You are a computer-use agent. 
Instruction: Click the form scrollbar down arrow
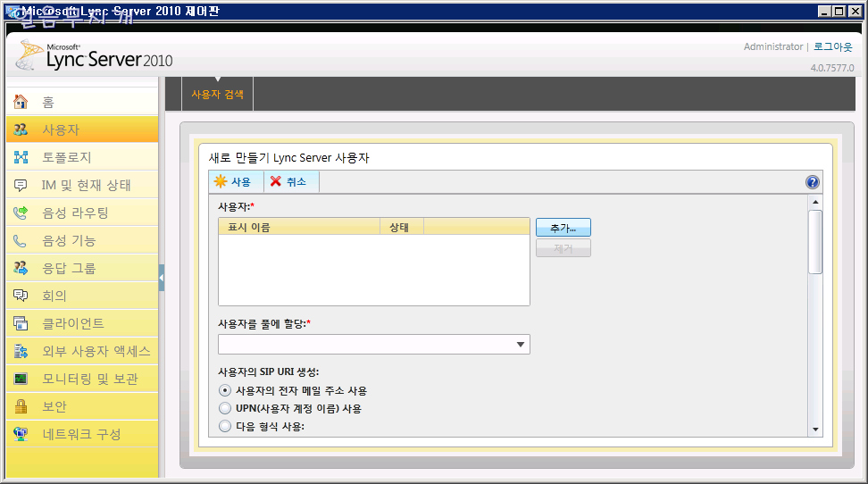[x=815, y=430]
